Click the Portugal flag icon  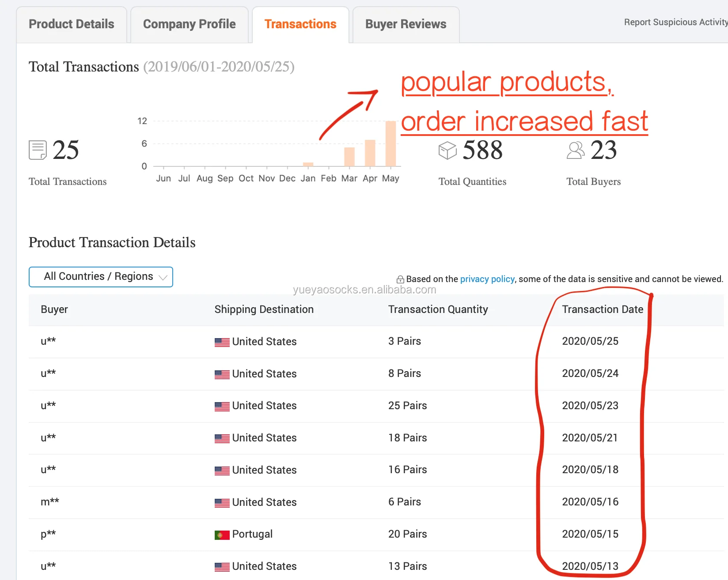tap(222, 535)
